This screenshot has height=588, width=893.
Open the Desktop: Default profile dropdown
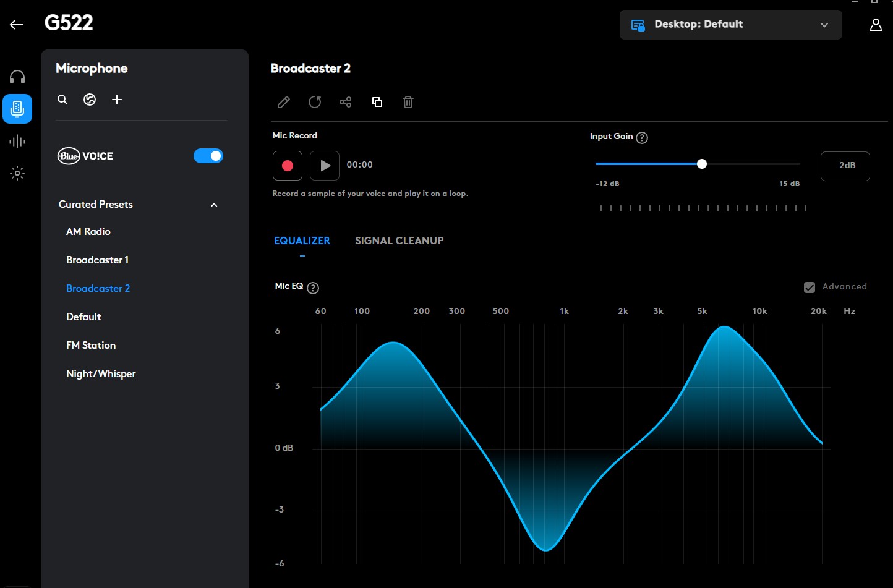pos(731,25)
